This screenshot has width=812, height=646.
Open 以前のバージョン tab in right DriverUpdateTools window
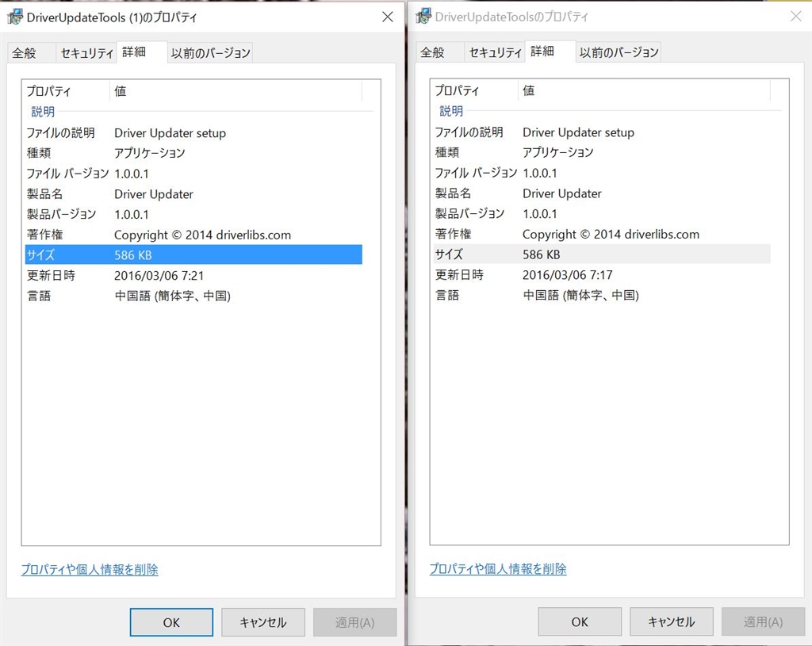point(619,52)
